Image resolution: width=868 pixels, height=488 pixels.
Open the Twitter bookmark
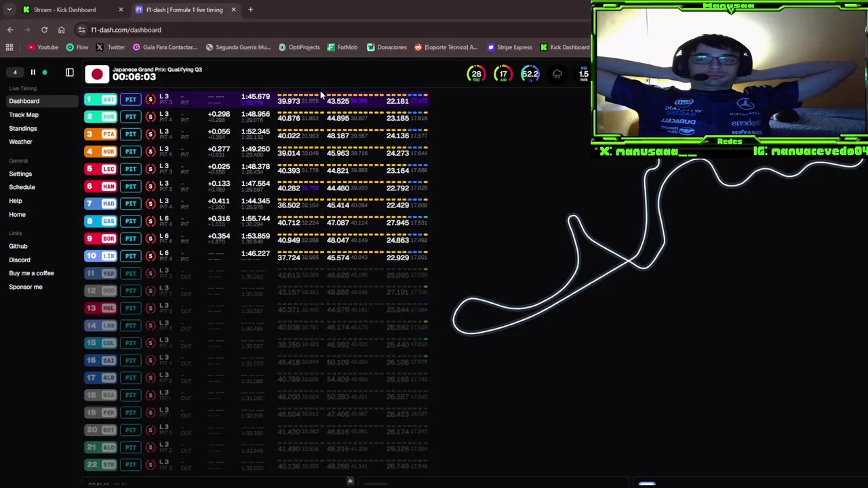(x=111, y=47)
